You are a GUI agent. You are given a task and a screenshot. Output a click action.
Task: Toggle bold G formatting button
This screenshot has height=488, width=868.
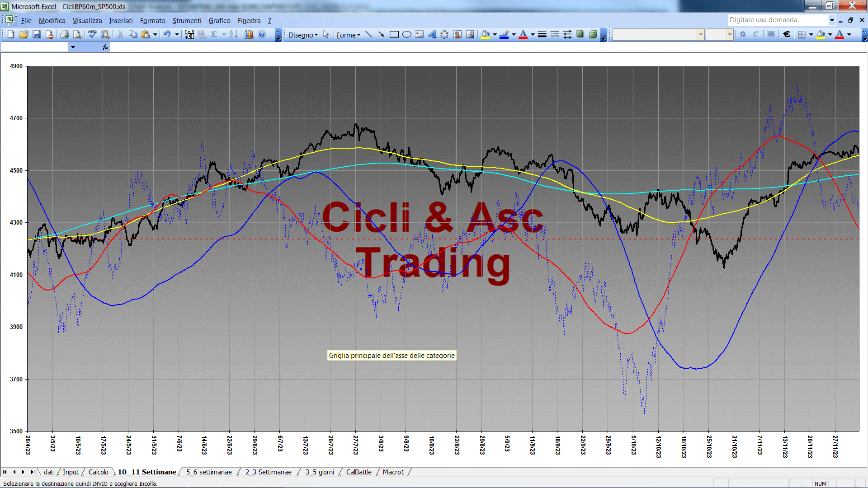pos(743,34)
